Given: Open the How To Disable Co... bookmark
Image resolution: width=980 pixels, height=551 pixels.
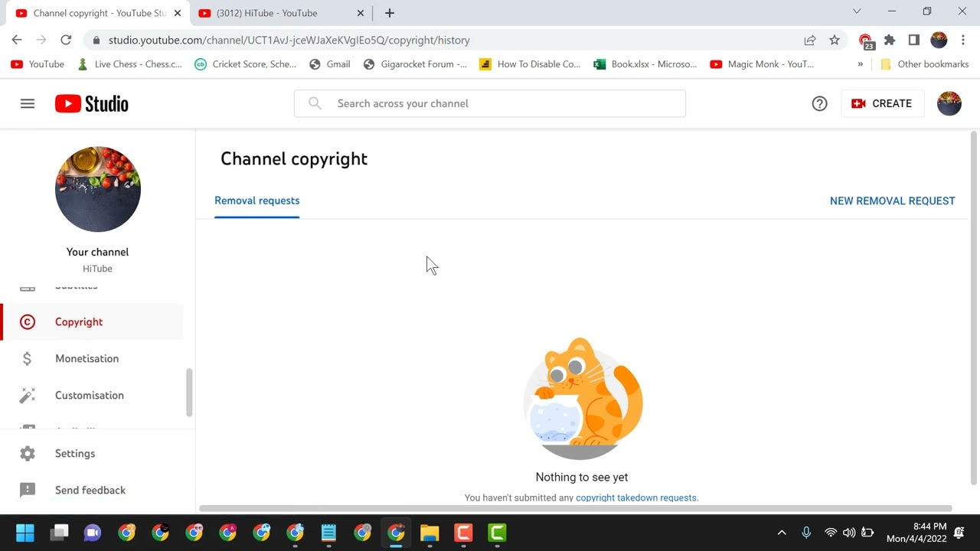Looking at the screenshot, I should point(531,64).
